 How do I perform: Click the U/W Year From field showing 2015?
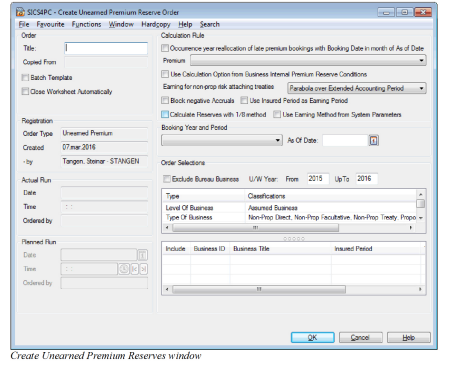[x=318, y=179]
